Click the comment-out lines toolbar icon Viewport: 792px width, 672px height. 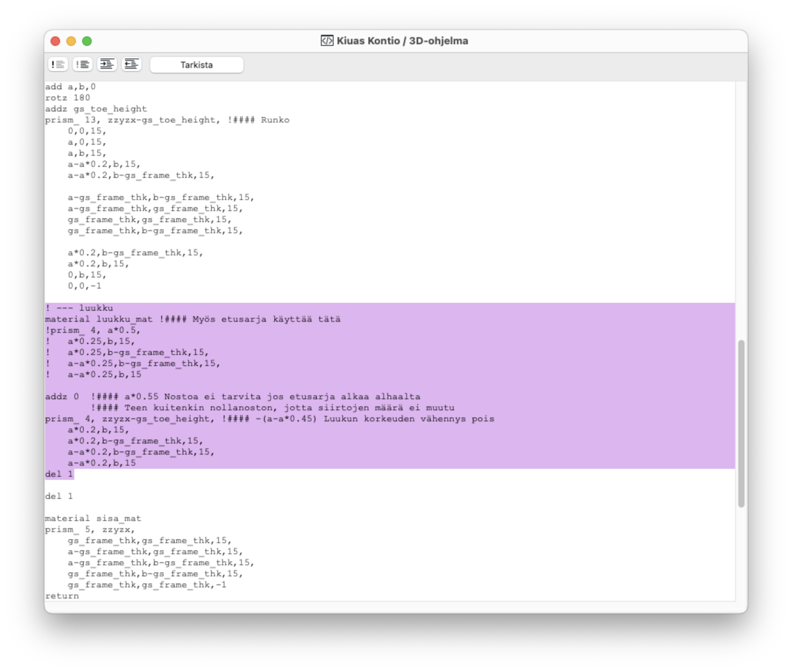click(58, 64)
